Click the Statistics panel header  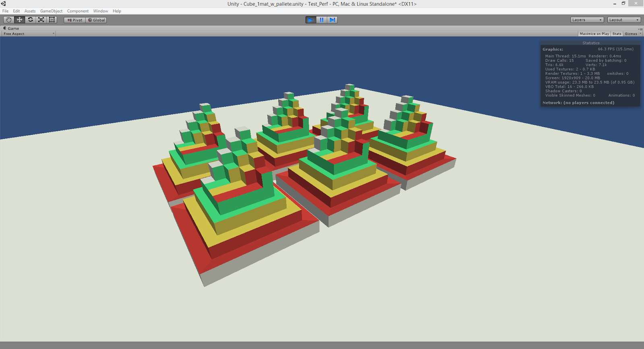[591, 43]
